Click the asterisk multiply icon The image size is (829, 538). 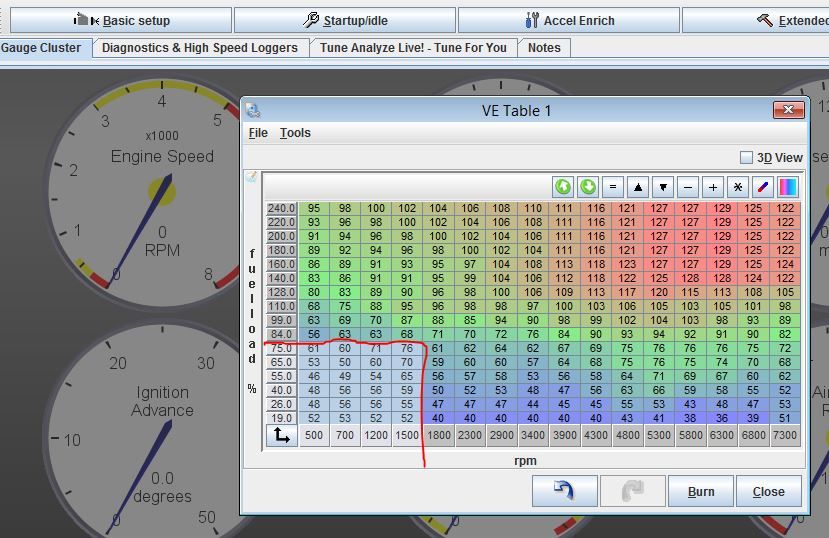point(738,187)
